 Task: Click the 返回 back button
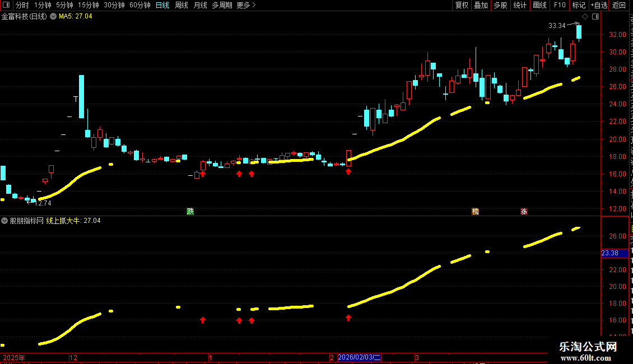(x=618, y=5)
